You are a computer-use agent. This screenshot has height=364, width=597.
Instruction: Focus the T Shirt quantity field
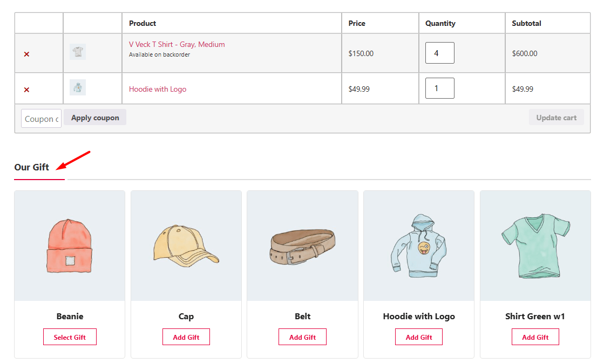click(x=440, y=53)
